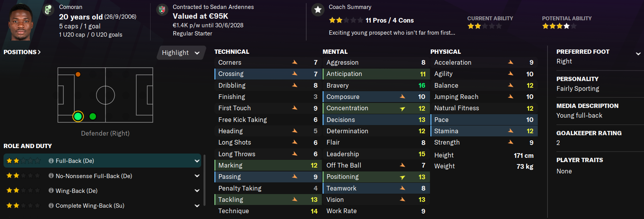The height and width of the screenshot is (219, 644).
Task: Open the 11 Pros / 4 Cons link
Action: (x=390, y=20)
